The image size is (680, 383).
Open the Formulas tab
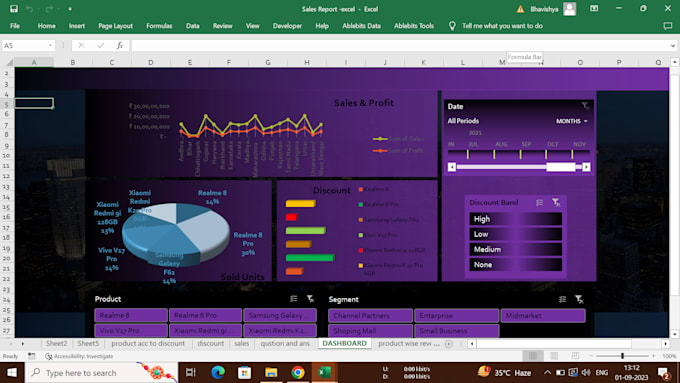point(159,26)
